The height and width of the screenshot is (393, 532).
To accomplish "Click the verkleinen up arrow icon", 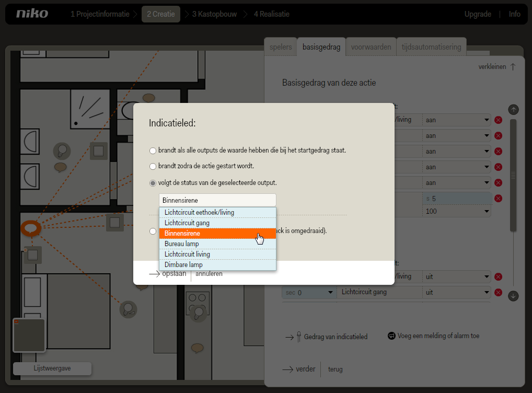I will (513, 67).
